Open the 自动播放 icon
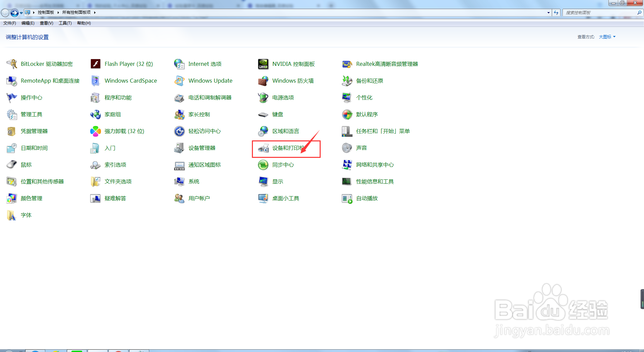The height and width of the screenshot is (352, 644). [347, 198]
